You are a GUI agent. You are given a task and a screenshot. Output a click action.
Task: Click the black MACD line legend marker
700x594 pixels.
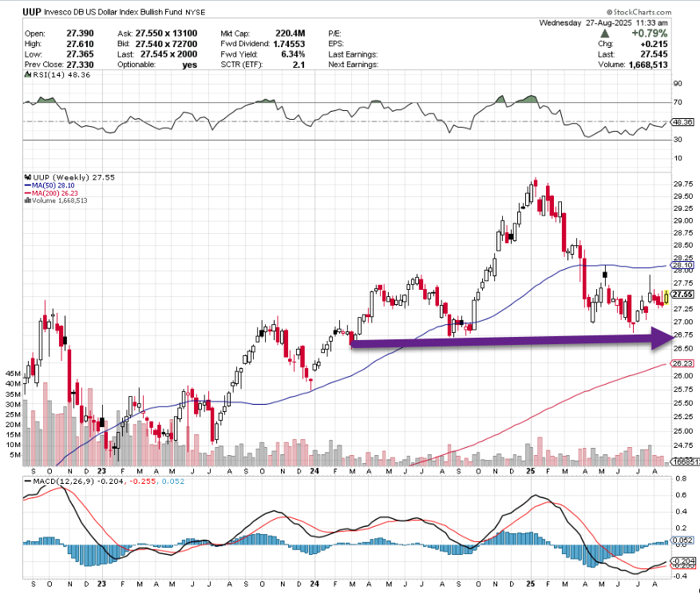tap(28, 481)
